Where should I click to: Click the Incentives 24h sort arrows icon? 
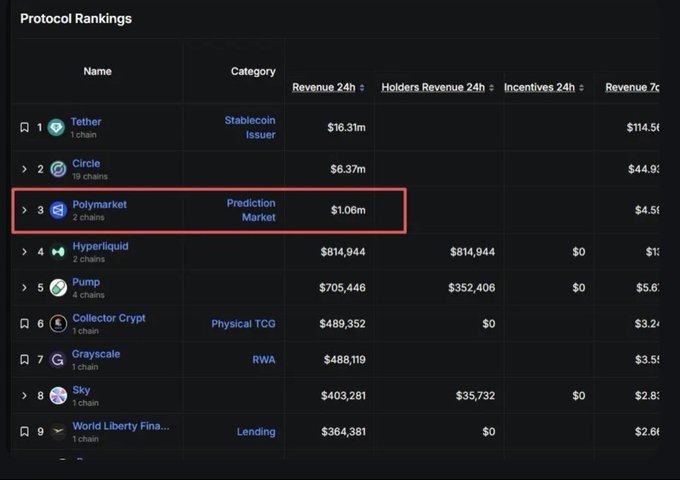tap(581, 88)
